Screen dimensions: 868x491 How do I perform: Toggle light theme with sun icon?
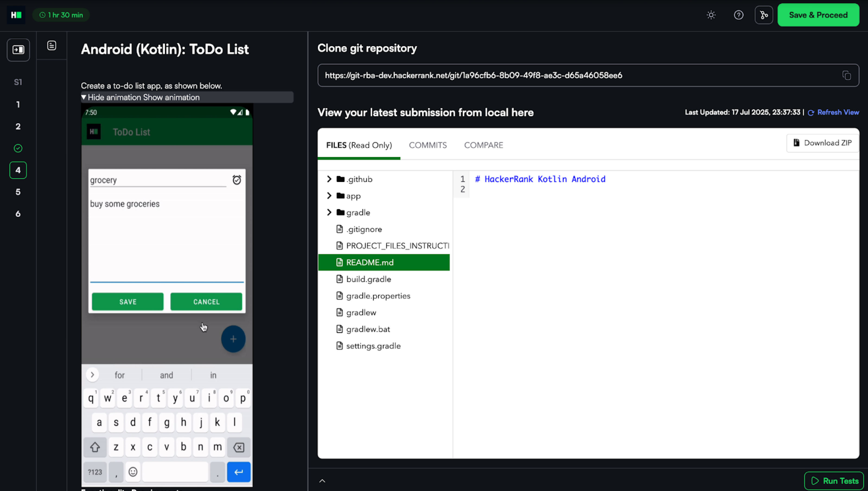coord(711,15)
